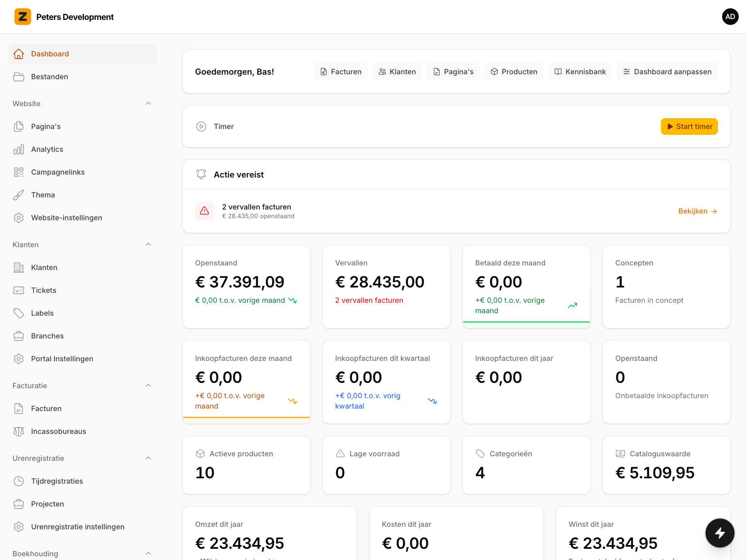Screen dimensions: 747x560
Task: Click the Website-instellingen gear icon
Action: pos(19,218)
